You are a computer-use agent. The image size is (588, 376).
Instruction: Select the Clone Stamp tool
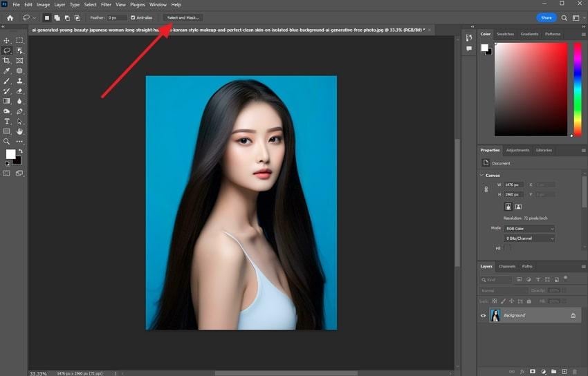(x=19, y=81)
